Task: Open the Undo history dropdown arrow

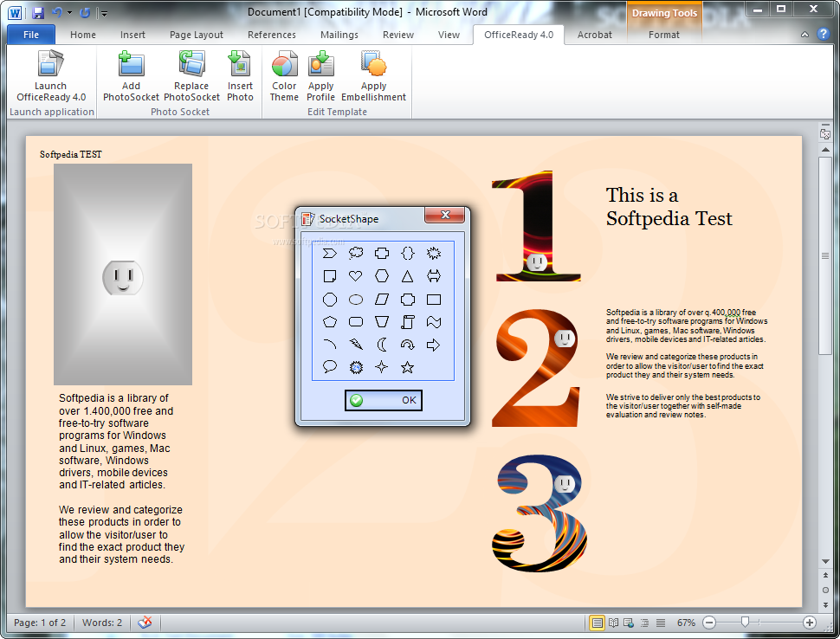Action: (x=69, y=13)
